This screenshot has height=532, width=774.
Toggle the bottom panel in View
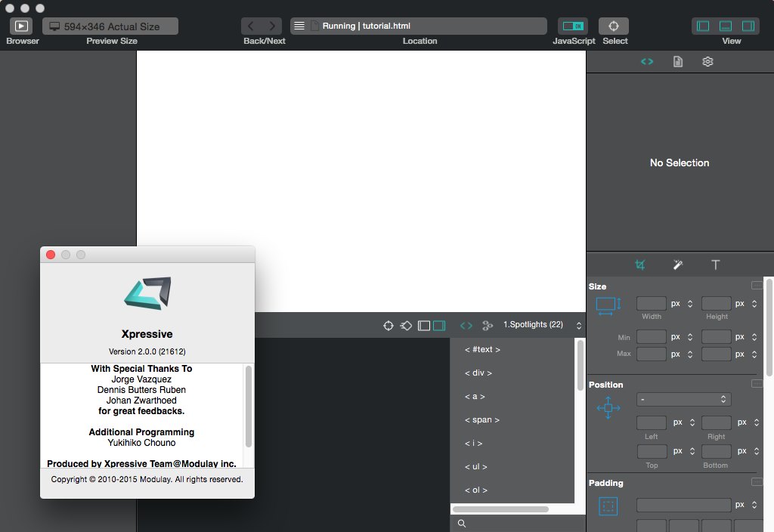tap(725, 26)
